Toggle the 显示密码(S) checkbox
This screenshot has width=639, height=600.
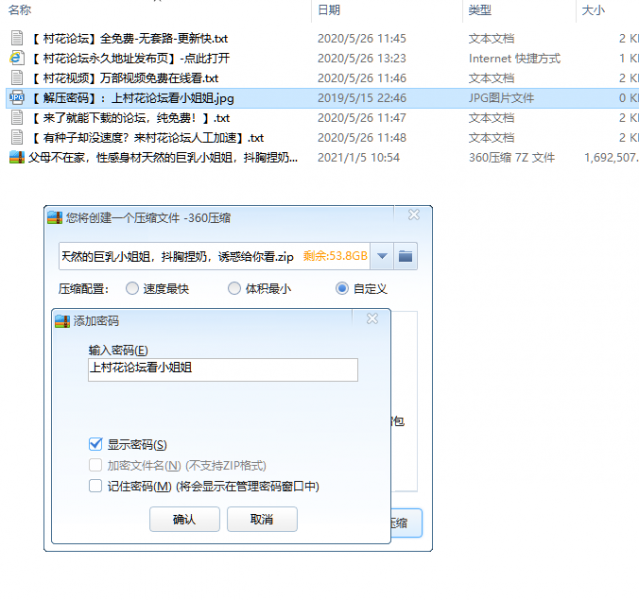pyautogui.click(x=95, y=444)
